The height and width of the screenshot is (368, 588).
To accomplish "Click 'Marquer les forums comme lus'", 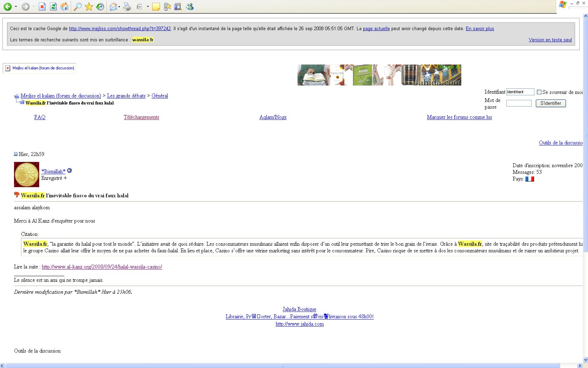I will pos(459,117).
